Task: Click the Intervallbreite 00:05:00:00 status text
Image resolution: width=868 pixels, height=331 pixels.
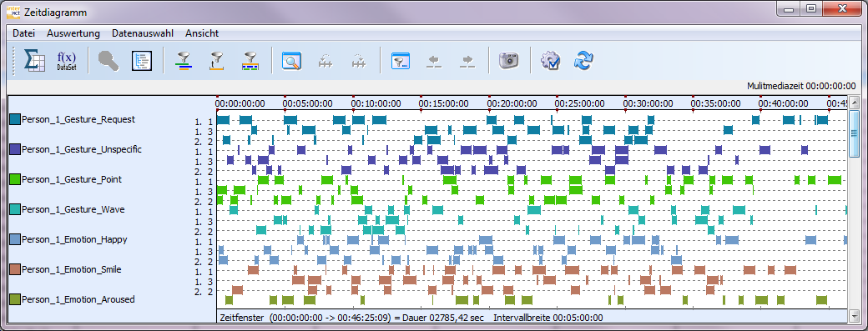Action: point(548,318)
